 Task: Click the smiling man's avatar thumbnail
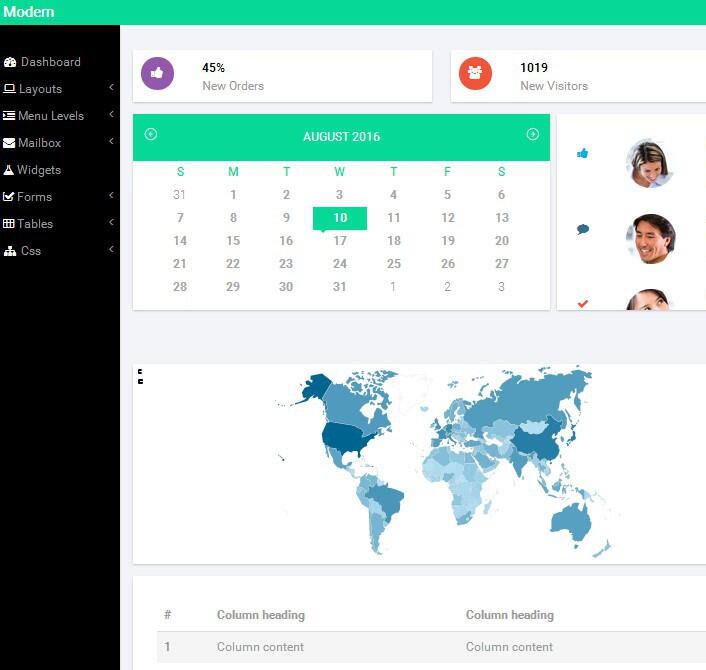coord(651,239)
